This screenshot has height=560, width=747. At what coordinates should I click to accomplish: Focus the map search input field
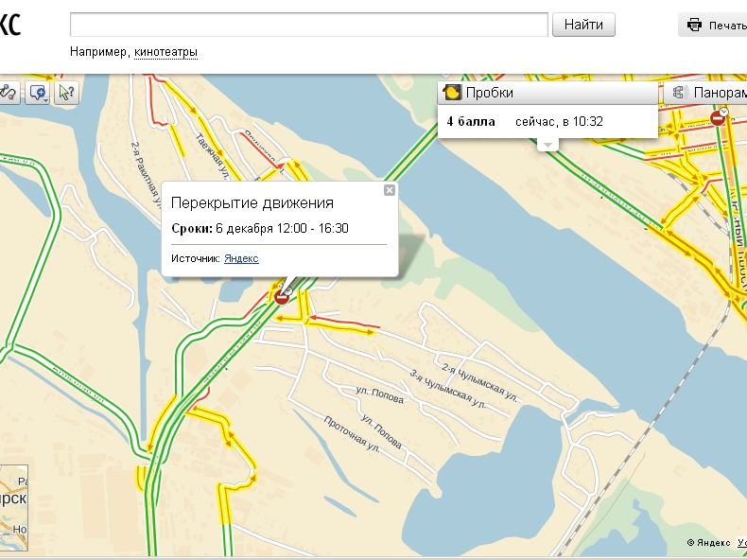pyautogui.click(x=309, y=25)
